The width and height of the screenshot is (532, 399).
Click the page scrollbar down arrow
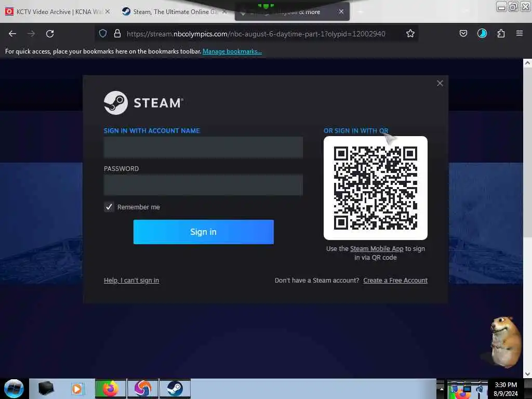click(x=527, y=374)
